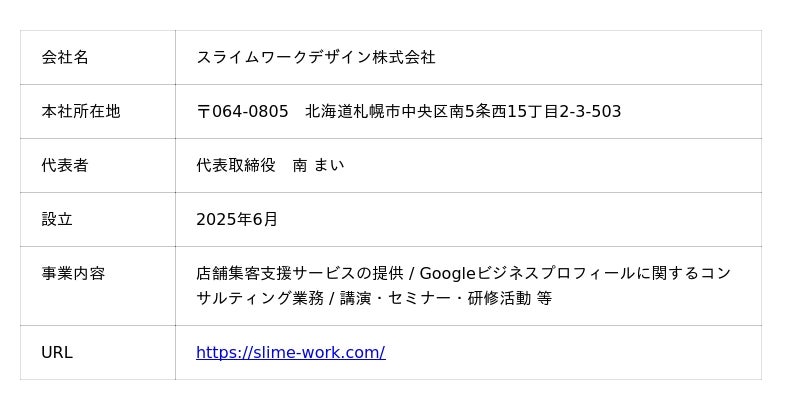Click the founding date 2025年6月
Screen dimensions: 800x410
(x=237, y=219)
